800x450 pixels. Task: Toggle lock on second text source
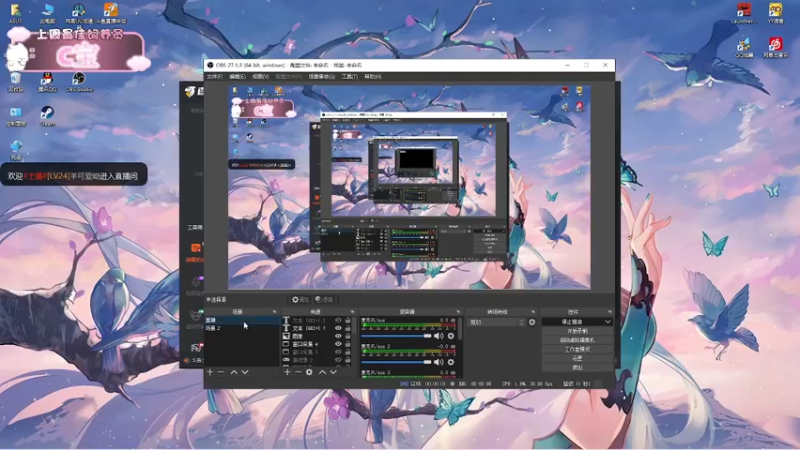coord(348,328)
